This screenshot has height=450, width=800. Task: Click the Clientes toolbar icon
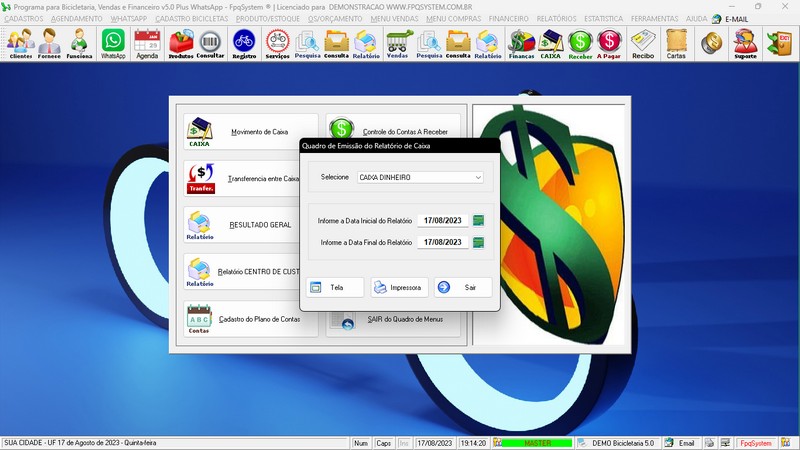(x=20, y=43)
